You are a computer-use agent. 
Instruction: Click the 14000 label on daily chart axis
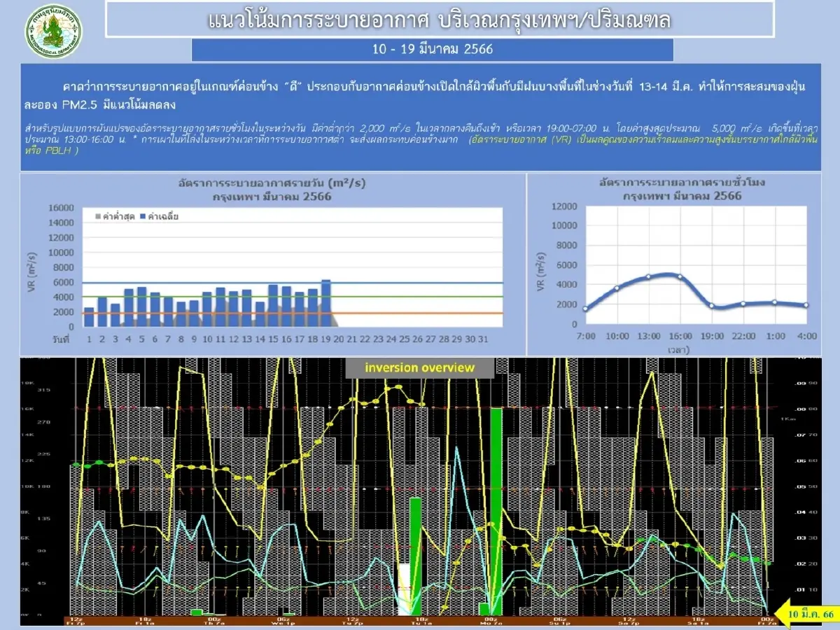click(x=61, y=223)
